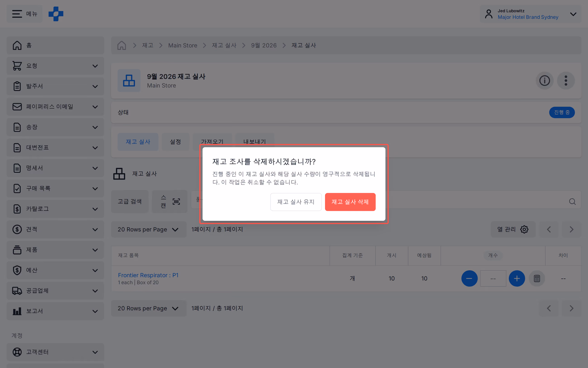Open the user profile icon
Image resolution: width=588 pixels, height=368 pixels.
[489, 14]
